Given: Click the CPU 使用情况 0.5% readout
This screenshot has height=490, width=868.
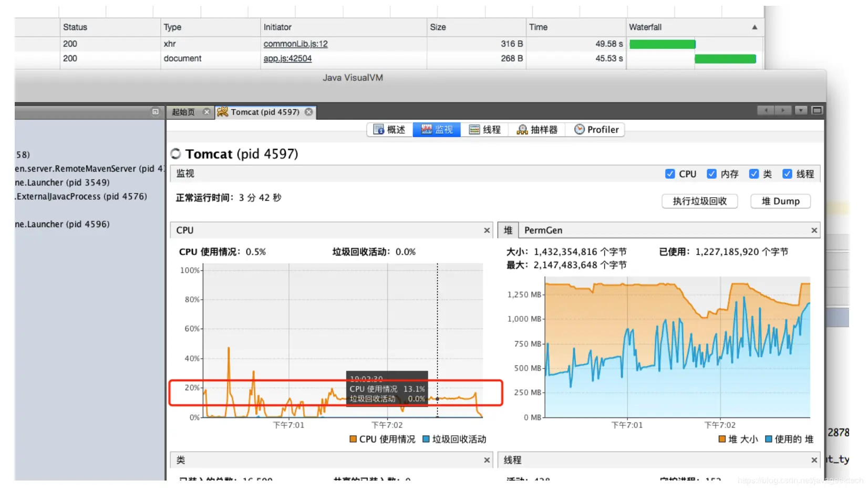Looking at the screenshot, I should point(222,252).
